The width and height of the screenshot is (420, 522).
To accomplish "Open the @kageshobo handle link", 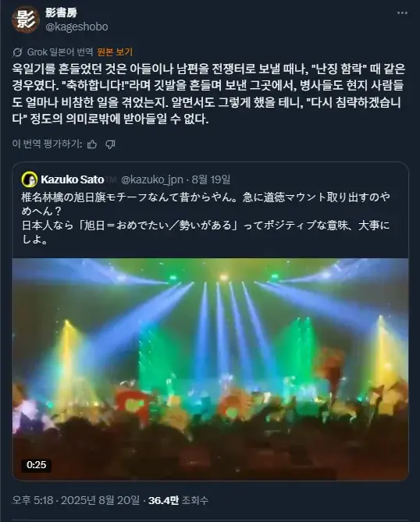I will 77,27.
